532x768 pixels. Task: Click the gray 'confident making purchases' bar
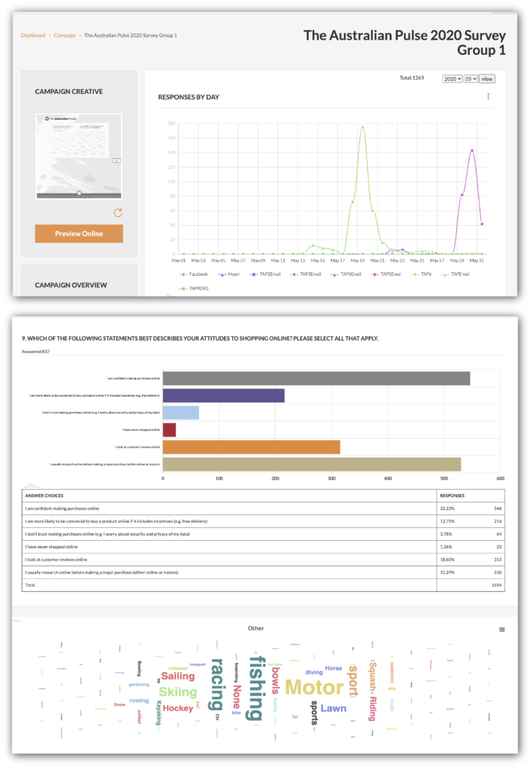tap(315, 378)
